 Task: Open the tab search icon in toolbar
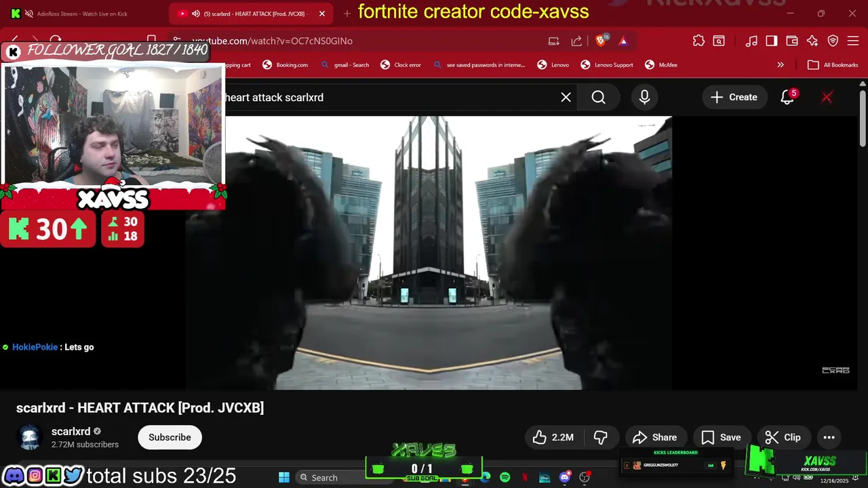click(x=719, y=41)
